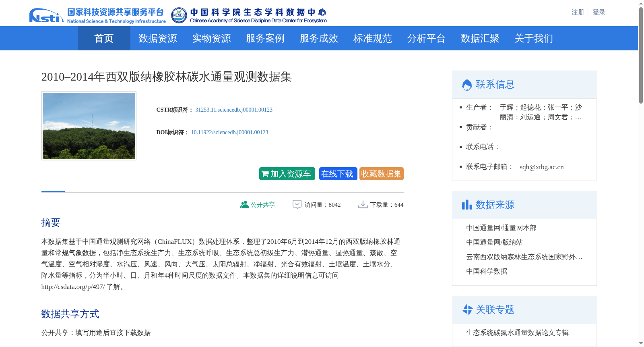Click the 公开共享：填写用途后直接下载数据 text
This screenshot has width=644, height=347.
point(96,332)
